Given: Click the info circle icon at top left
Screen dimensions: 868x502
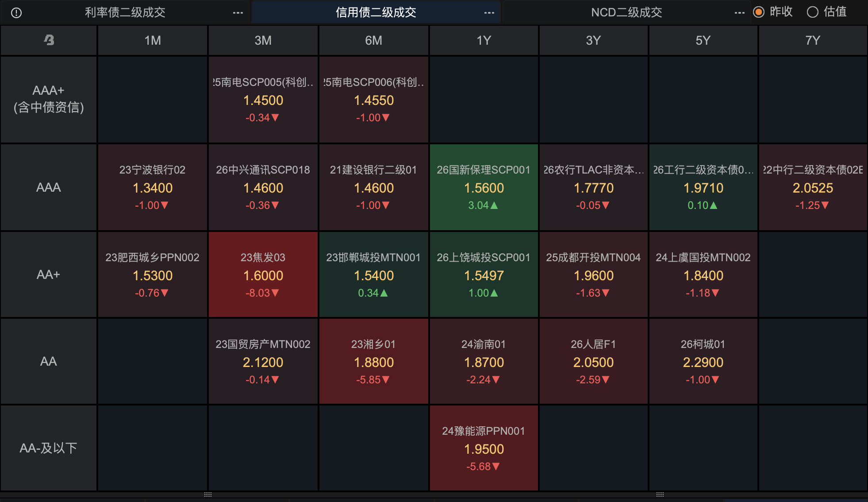Looking at the screenshot, I should (16, 13).
